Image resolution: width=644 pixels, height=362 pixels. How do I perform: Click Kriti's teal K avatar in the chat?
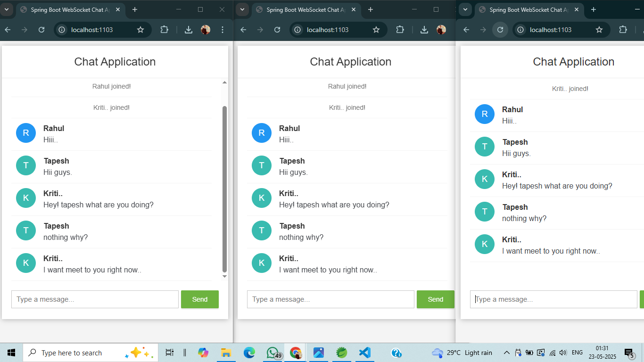pos(26,198)
